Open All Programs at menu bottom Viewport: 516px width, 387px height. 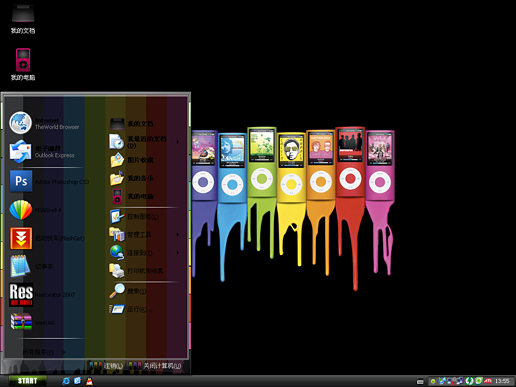(44, 352)
